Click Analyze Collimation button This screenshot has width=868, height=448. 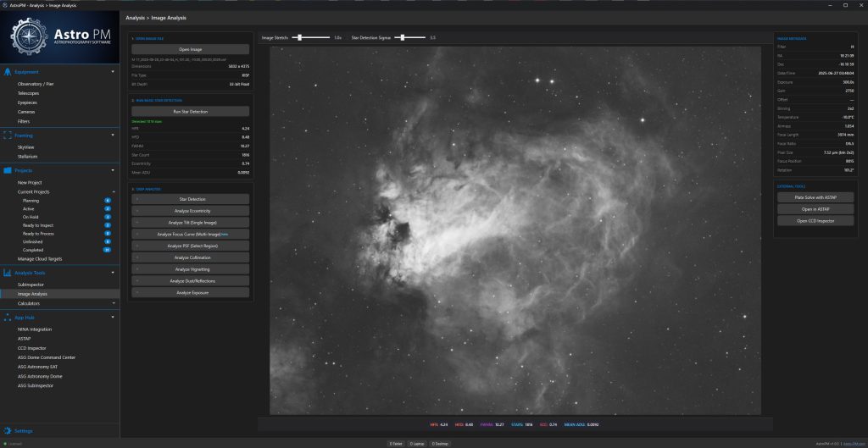[x=191, y=257]
